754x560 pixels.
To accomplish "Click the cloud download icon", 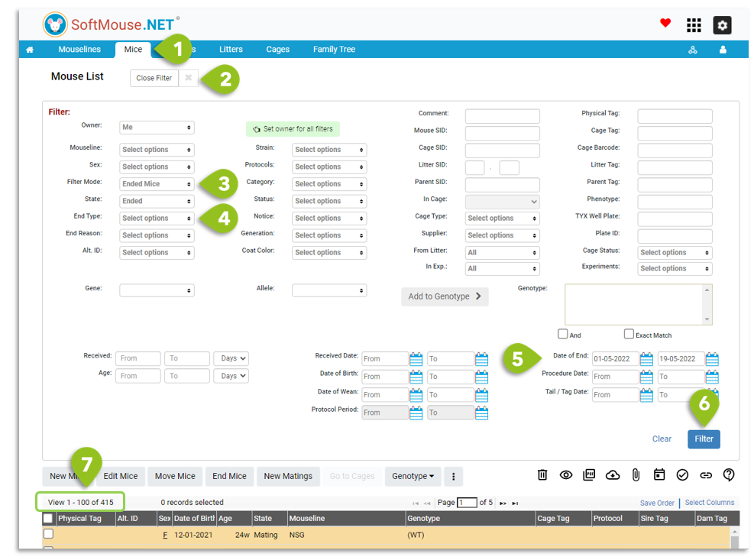I will pos(612,475).
